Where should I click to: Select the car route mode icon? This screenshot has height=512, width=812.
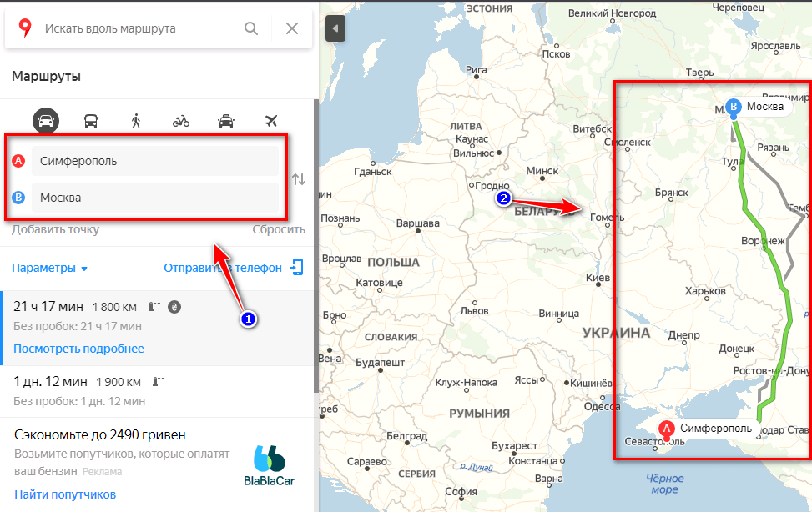click(46, 121)
